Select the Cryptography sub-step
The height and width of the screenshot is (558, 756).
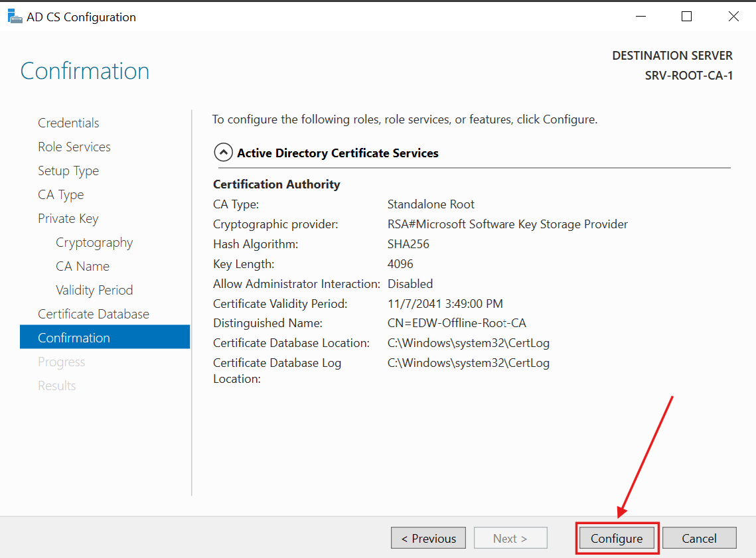click(94, 242)
